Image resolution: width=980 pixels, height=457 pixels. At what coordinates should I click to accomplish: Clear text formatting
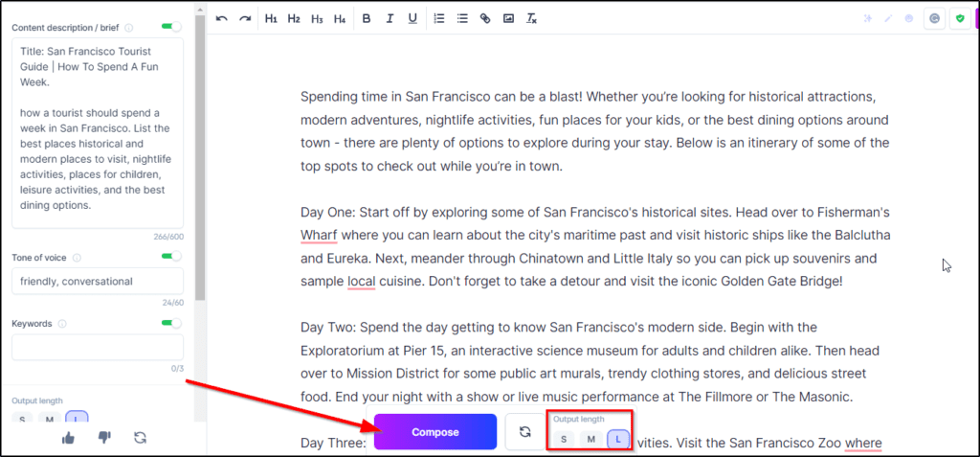coord(531,18)
